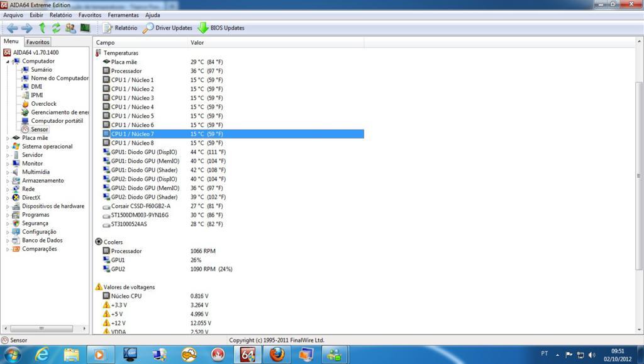Select Sumário in the tree

(x=42, y=69)
